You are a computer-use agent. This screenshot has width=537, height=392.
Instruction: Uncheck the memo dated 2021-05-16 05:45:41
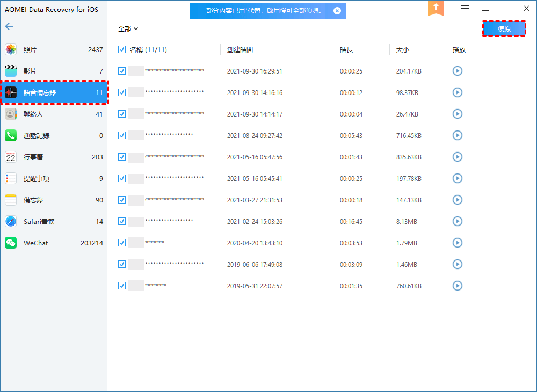pos(122,178)
